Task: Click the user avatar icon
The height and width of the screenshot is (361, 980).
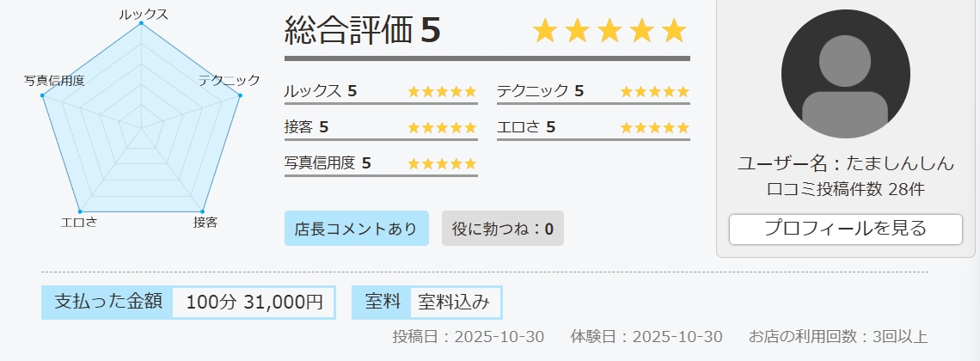Action: tap(846, 74)
